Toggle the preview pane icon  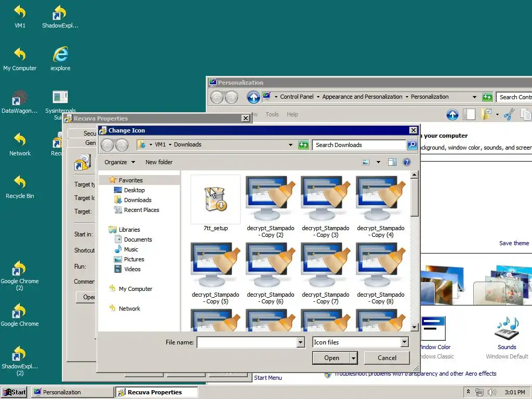point(392,162)
